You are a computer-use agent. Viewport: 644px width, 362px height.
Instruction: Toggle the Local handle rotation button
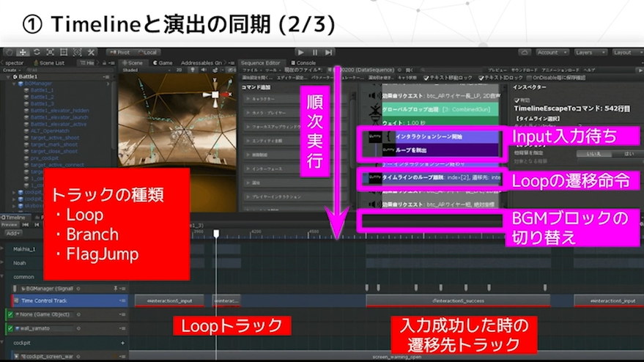point(147,52)
